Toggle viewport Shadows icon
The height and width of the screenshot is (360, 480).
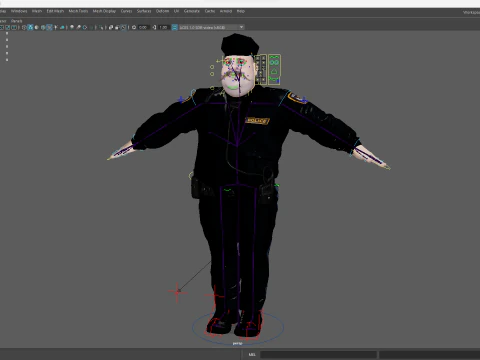click(62, 27)
